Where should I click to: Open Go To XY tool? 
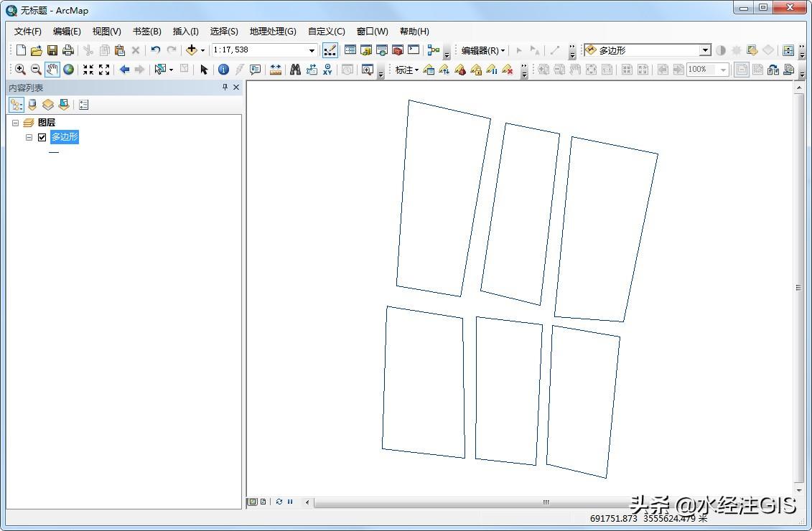tap(327, 70)
